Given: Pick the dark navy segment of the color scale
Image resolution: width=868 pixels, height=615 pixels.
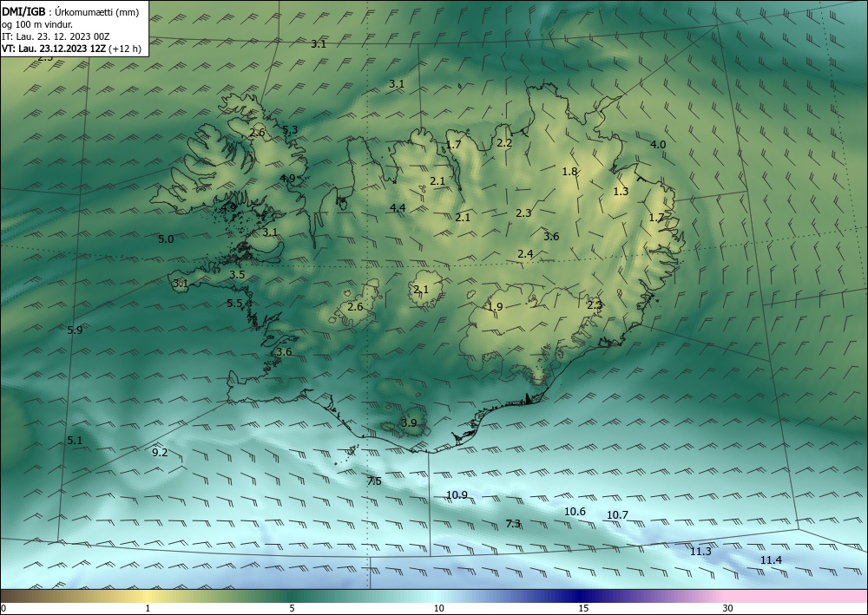Looking at the screenshot, I should (582, 596).
